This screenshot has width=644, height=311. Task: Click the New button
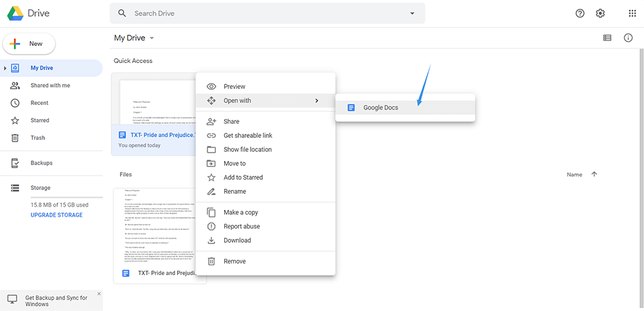29,44
